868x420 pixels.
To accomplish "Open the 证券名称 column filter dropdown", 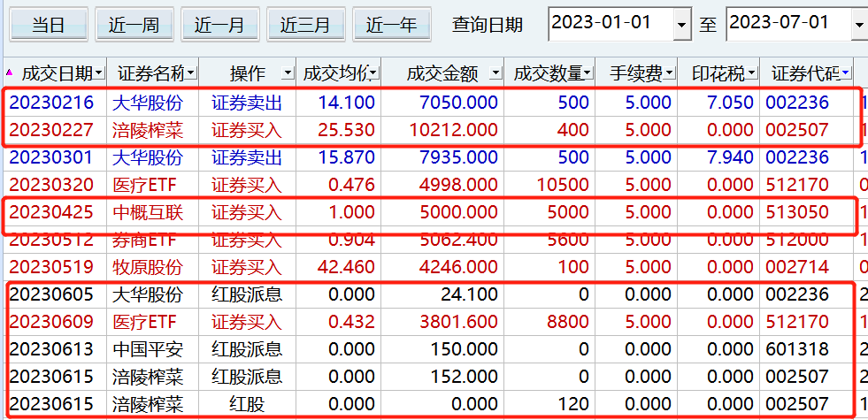I will tap(190, 73).
